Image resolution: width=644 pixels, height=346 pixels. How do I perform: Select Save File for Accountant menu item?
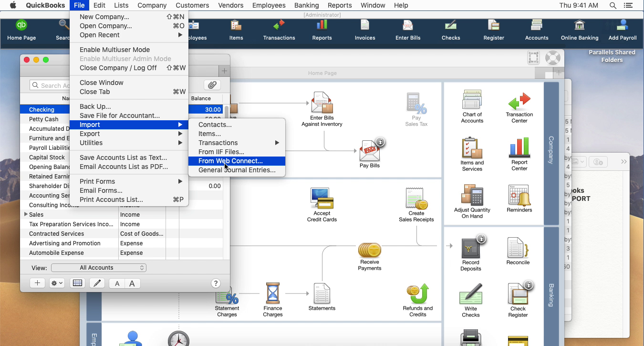click(x=129, y=115)
